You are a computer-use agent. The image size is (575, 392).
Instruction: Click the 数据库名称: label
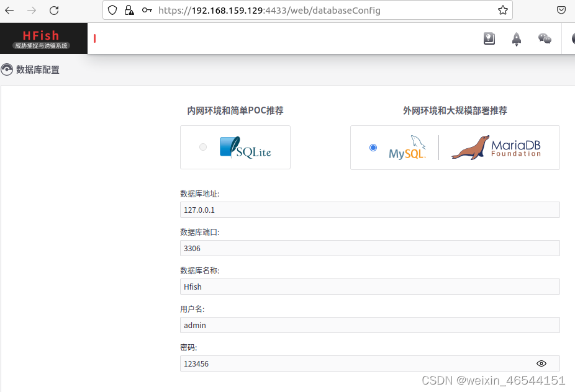pos(200,270)
